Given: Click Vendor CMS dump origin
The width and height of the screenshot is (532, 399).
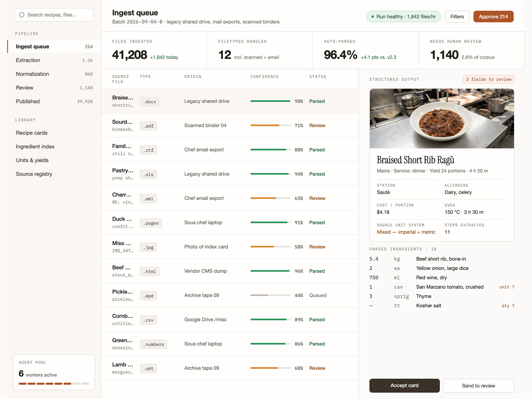Looking at the screenshot, I should click(x=205, y=271).
